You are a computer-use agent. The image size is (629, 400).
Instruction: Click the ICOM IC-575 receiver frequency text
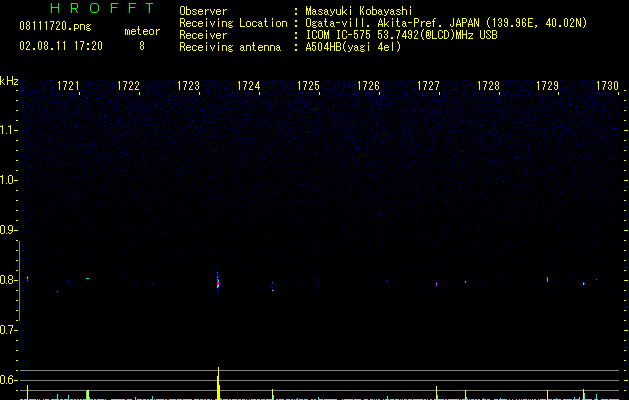tap(401, 35)
